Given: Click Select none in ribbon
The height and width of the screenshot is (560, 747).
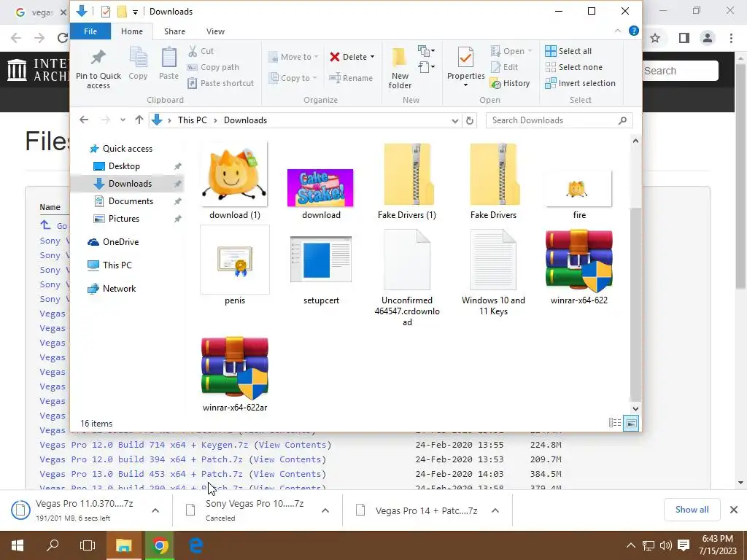Looking at the screenshot, I should point(573,67).
